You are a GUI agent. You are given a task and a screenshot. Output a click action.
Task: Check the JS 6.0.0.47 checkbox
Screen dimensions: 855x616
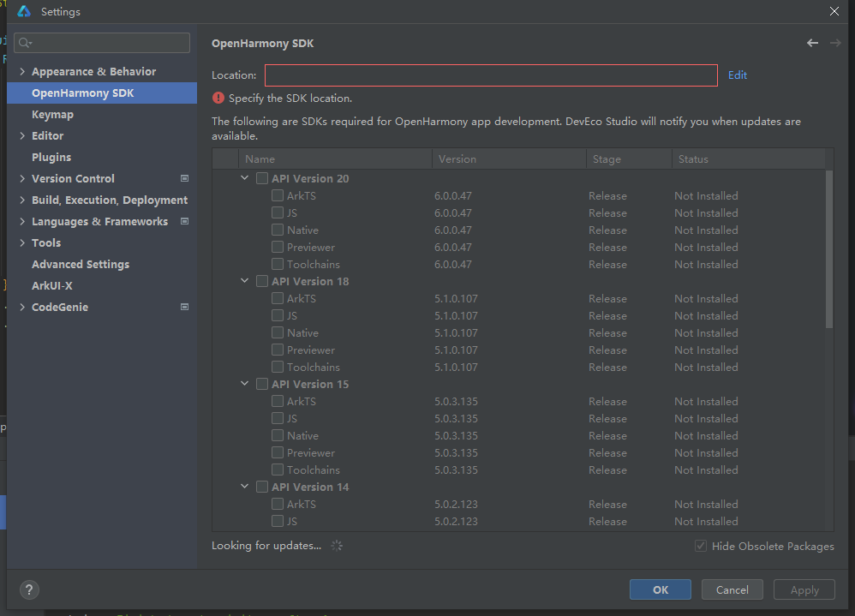[x=278, y=212]
